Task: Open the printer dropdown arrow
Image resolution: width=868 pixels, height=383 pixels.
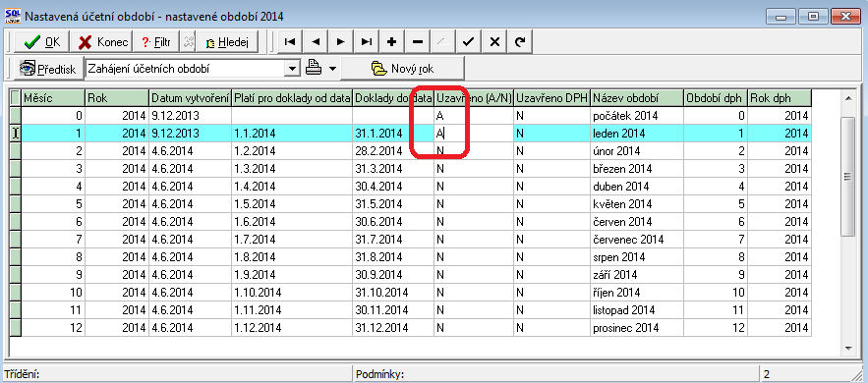Action: 332,69
